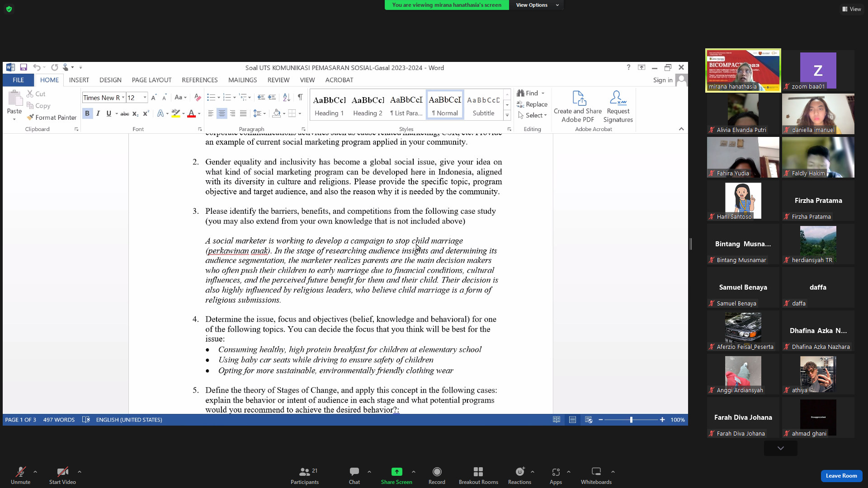The height and width of the screenshot is (488, 868).
Task: Click the Zoom Record button
Action: pos(437,475)
